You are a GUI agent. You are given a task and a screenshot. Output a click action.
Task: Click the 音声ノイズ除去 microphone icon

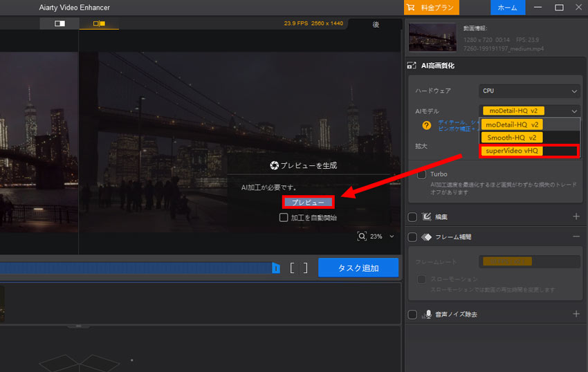[427, 314]
